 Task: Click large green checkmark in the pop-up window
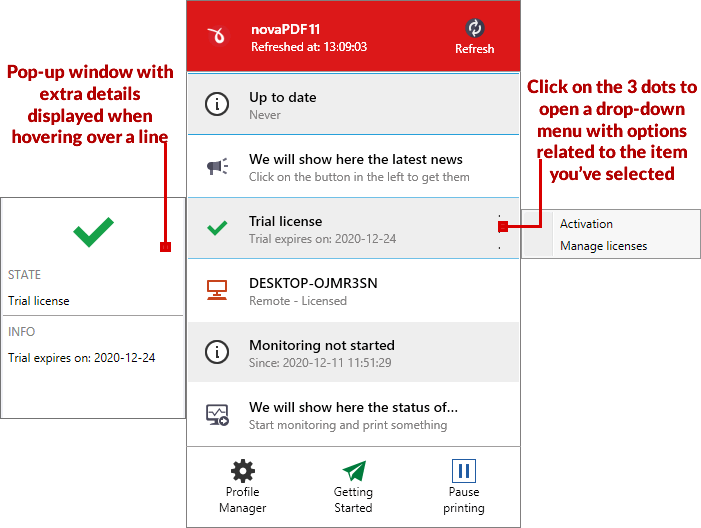pyautogui.click(x=93, y=232)
